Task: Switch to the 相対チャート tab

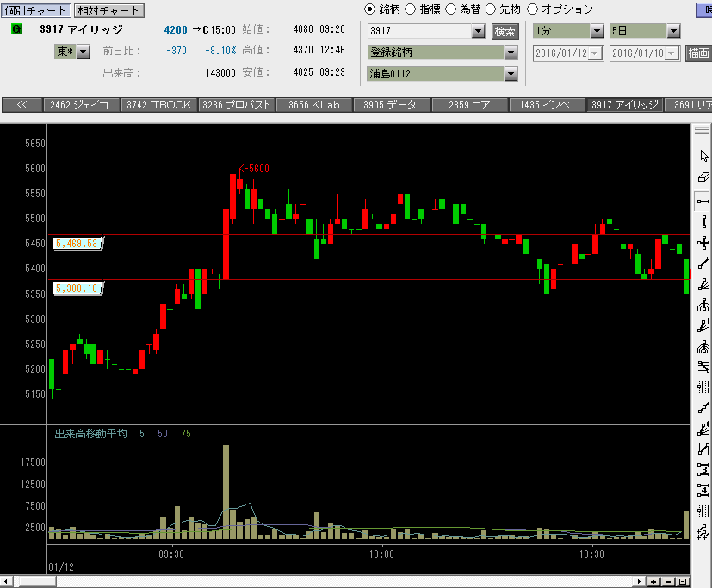Action: tap(108, 10)
